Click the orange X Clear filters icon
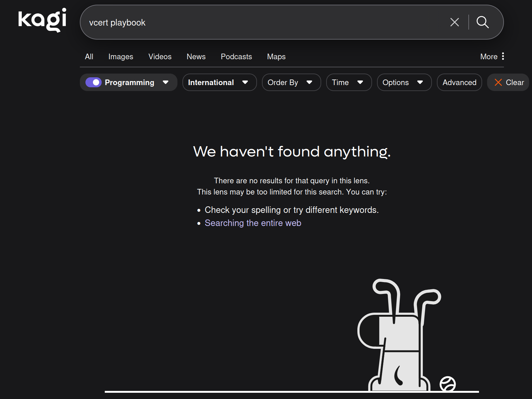532x399 pixels. click(x=498, y=82)
